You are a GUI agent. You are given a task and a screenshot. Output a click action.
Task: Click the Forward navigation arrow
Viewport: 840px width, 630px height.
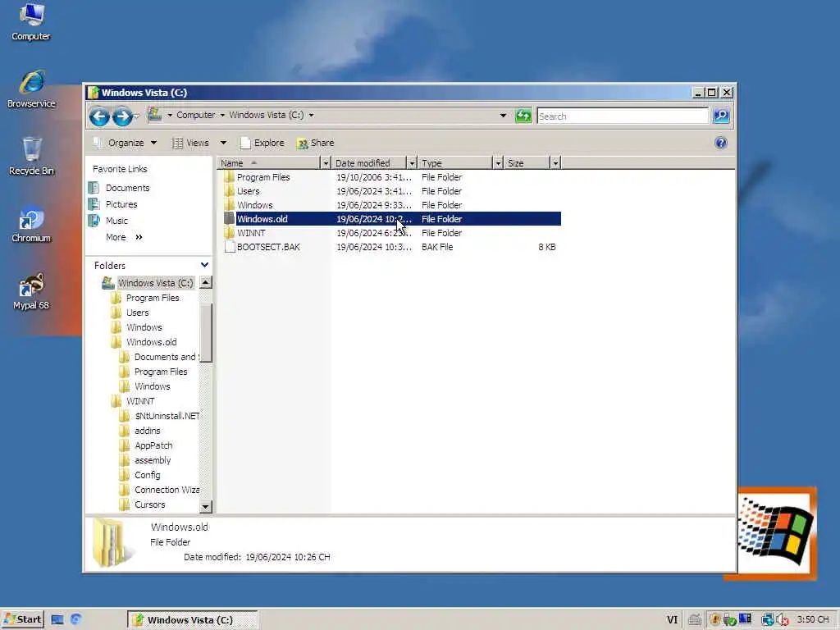(123, 116)
